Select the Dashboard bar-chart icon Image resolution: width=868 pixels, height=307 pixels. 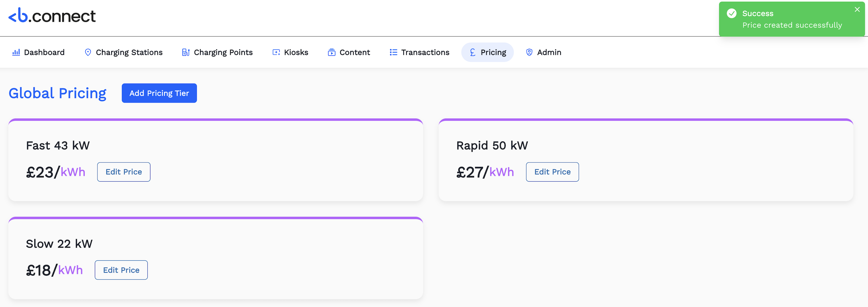click(16, 52)
